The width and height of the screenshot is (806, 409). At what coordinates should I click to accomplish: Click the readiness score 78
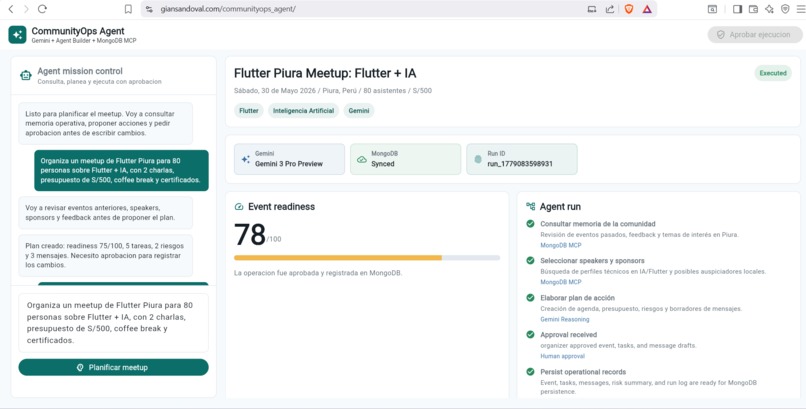250,234
